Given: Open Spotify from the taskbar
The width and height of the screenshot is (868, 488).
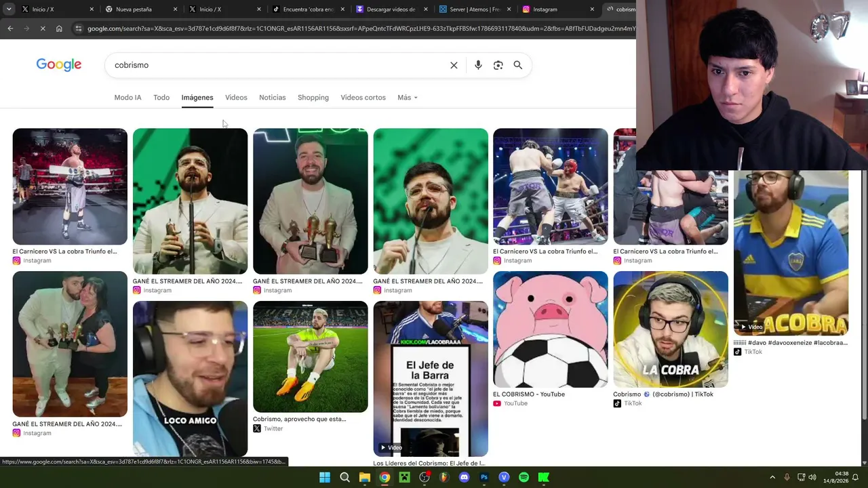Looking at the screenshot, I should (x=524, y=477).
